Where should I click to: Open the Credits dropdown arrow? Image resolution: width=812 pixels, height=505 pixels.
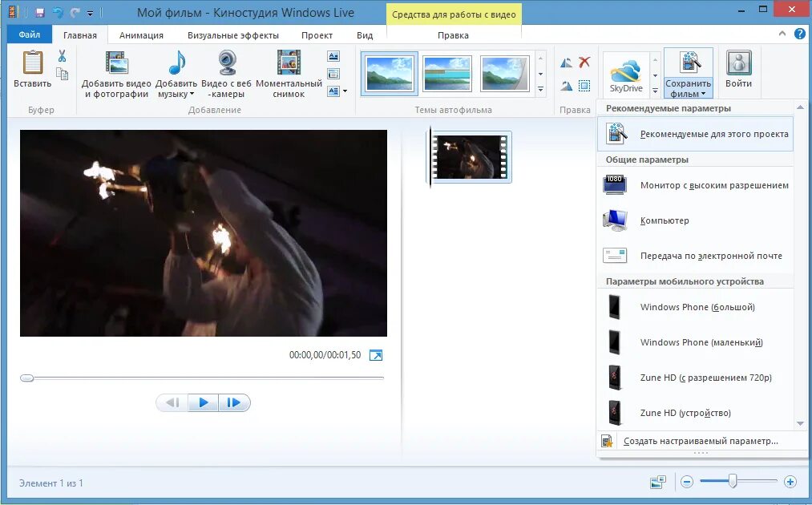345,91
